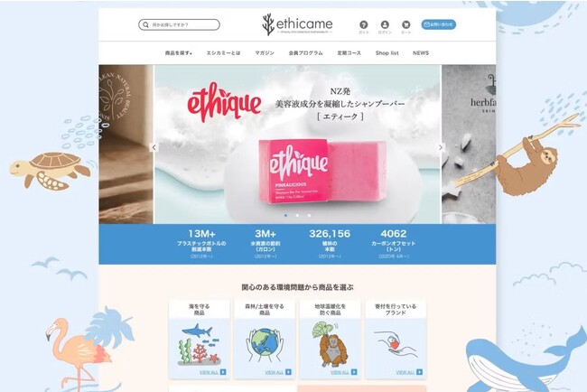Screen dimensions: 587x392
Task: Show the previous carousel slide arrow
Action: coord(154,147)
